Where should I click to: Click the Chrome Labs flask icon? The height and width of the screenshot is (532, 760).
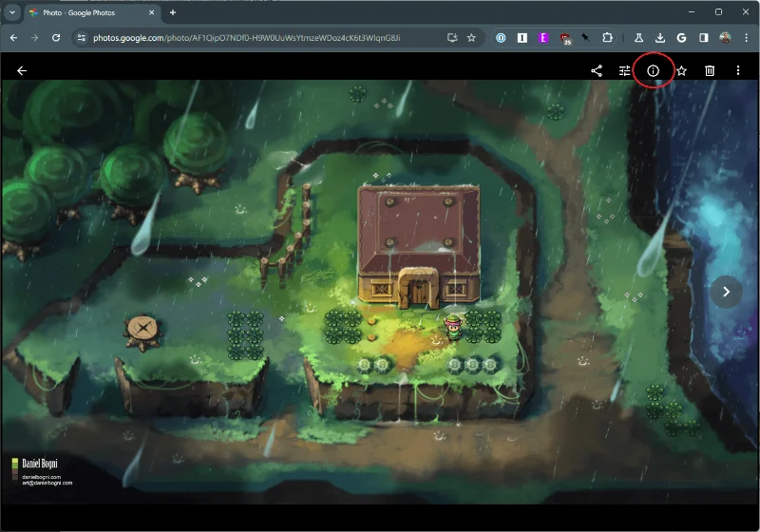pyautogui.click(x=639, y=38)
